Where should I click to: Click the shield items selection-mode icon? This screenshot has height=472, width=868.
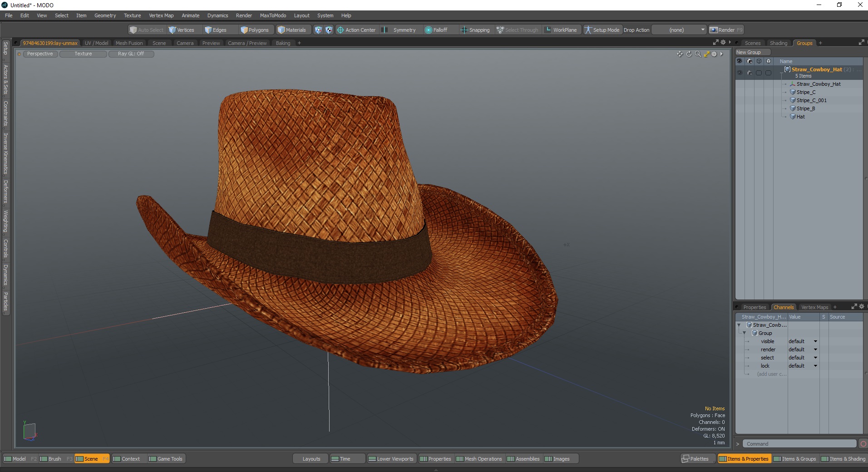318,30
